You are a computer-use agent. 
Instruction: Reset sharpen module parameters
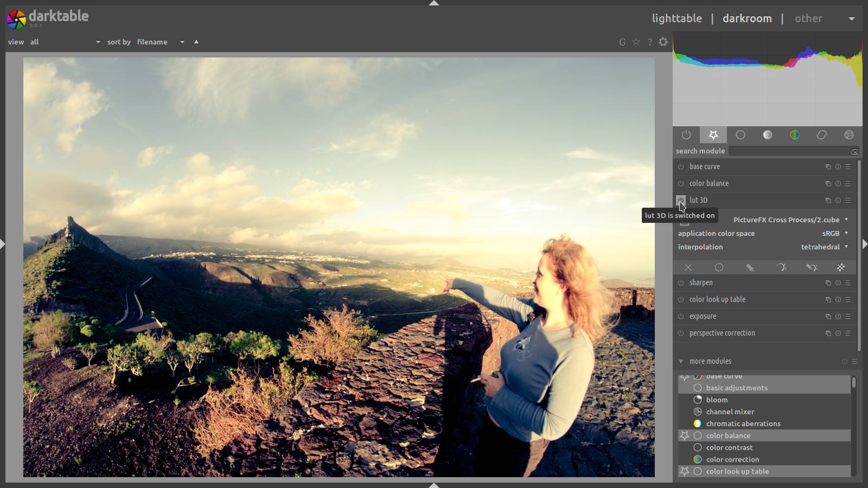click(838, 283)
